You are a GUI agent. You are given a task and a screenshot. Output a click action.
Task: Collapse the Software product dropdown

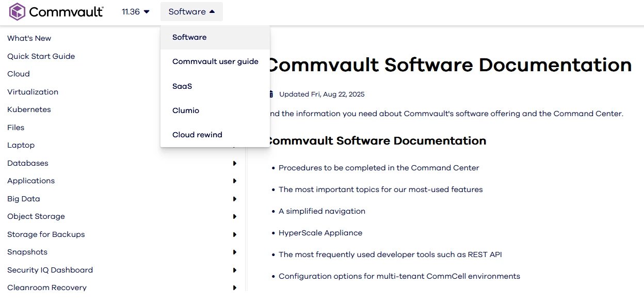(x=191, y=11)
